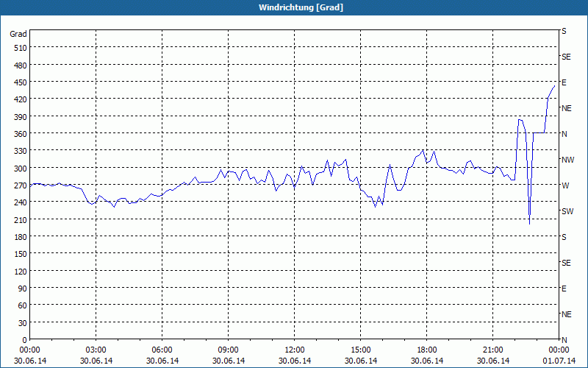Click the blue line's sharp dip near 210

click(x=529, y=224)
